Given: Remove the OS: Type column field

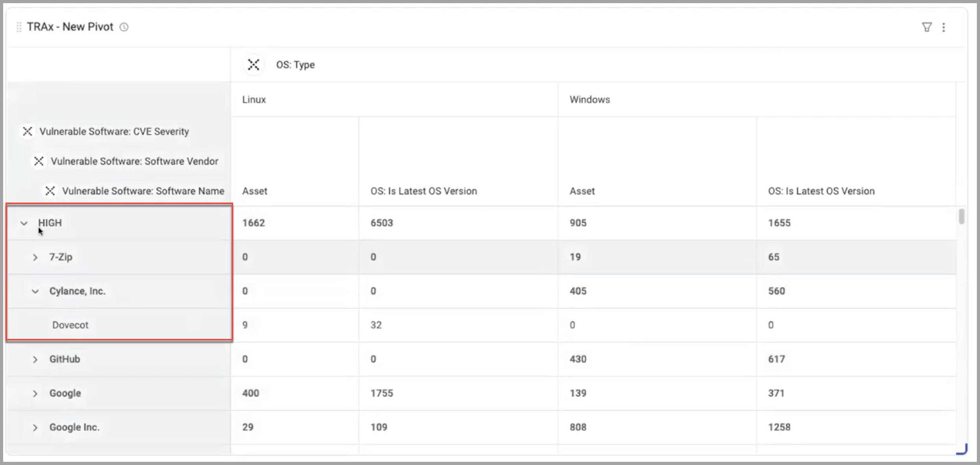Looking at the screenshot, I should (253, 65).
